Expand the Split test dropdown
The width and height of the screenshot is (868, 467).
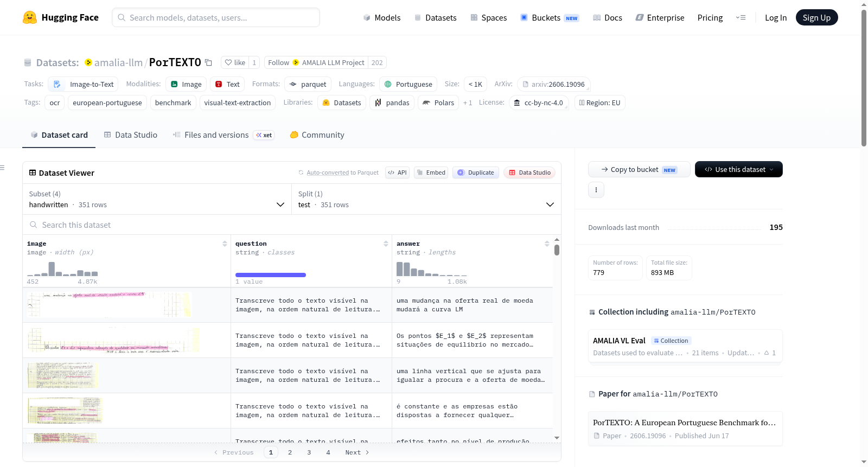pyautogui.click(x=426, y=199)
